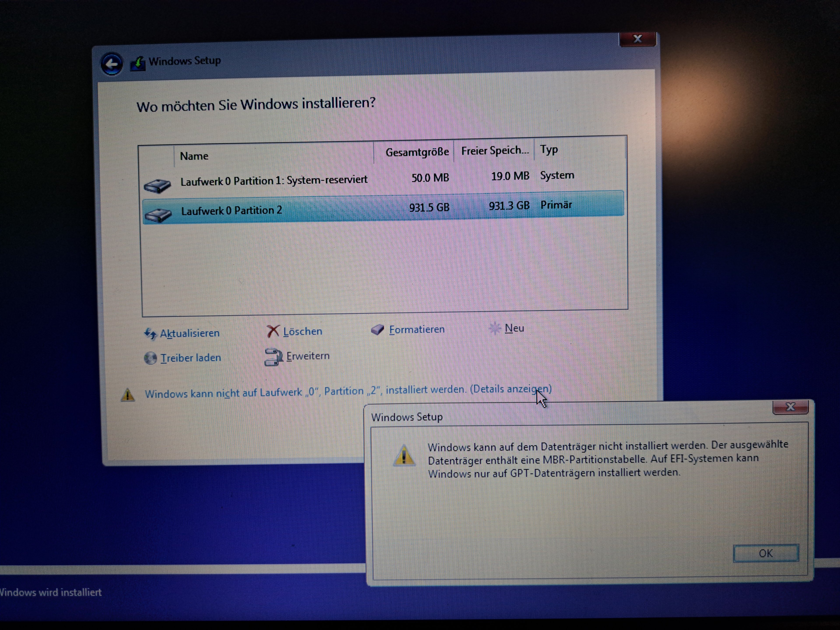Viewport: 840px width, 630px height.
Task: Open the Details anzeigen link
Action: coord(510,389)
